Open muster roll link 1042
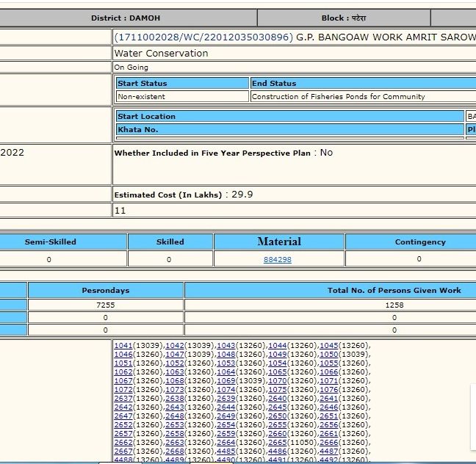The image size is (476, 464). point(175,345)
